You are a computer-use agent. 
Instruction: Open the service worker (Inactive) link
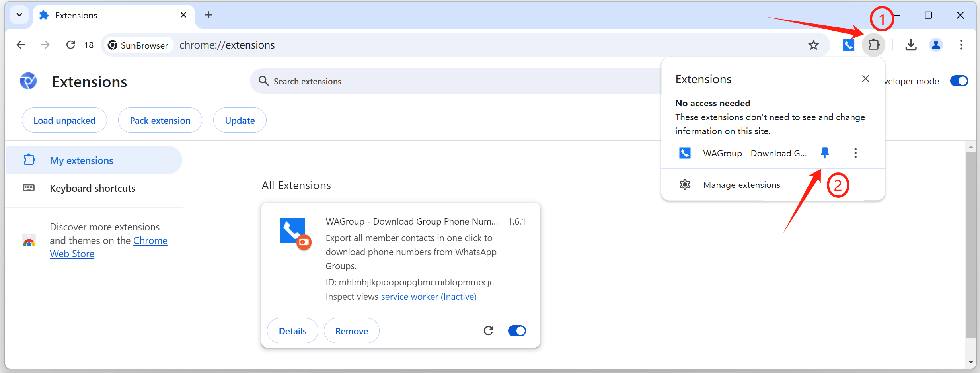point(429,297)
